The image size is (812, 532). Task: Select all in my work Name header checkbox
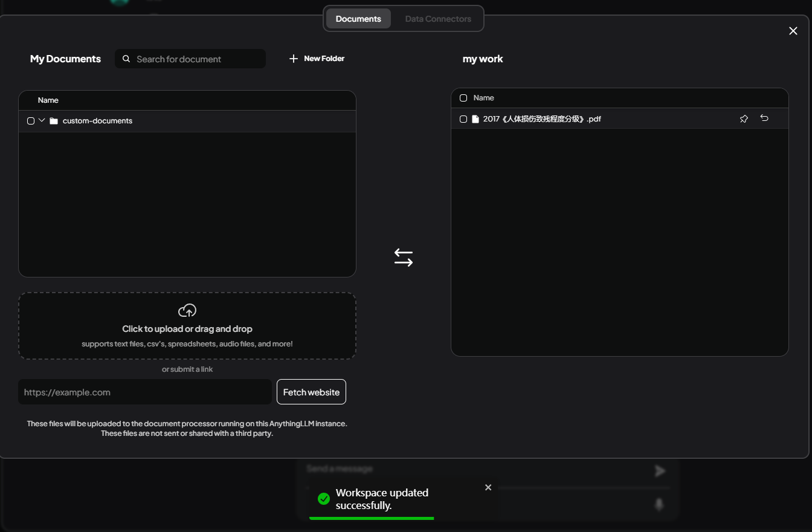click(x=463, y=98)
